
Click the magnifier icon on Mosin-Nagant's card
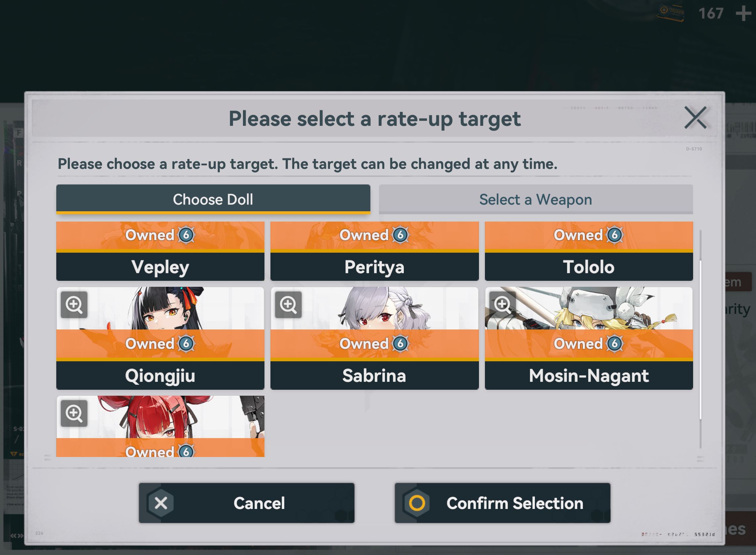point(502,304)
